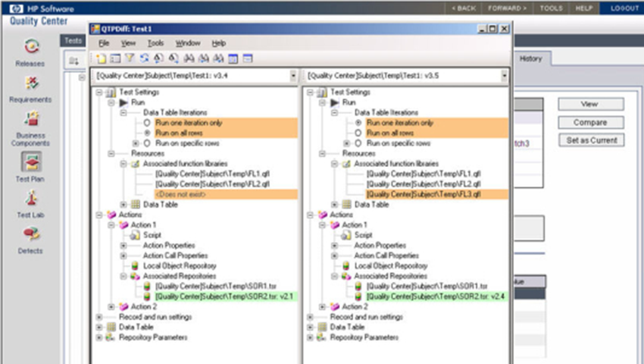Select the Test Plan module icon
Viewport: 644px width, 364px height.
(30, 162)
